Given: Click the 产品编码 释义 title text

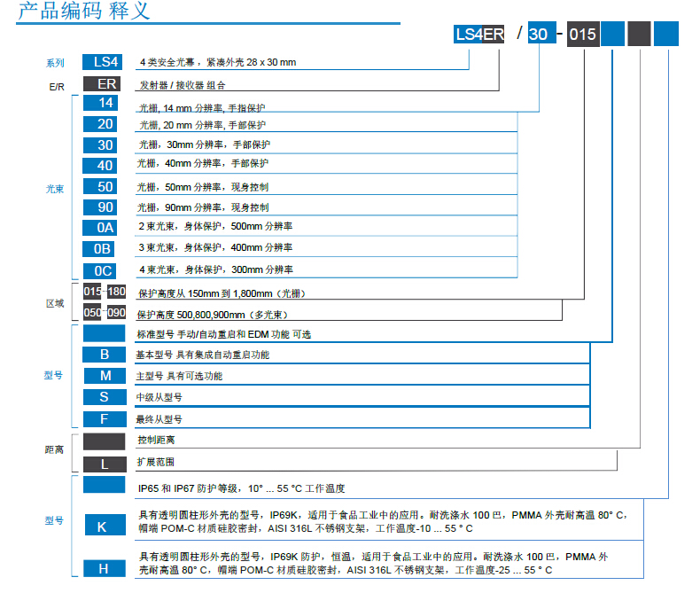Looking at the screenshot, I should 84,12.
